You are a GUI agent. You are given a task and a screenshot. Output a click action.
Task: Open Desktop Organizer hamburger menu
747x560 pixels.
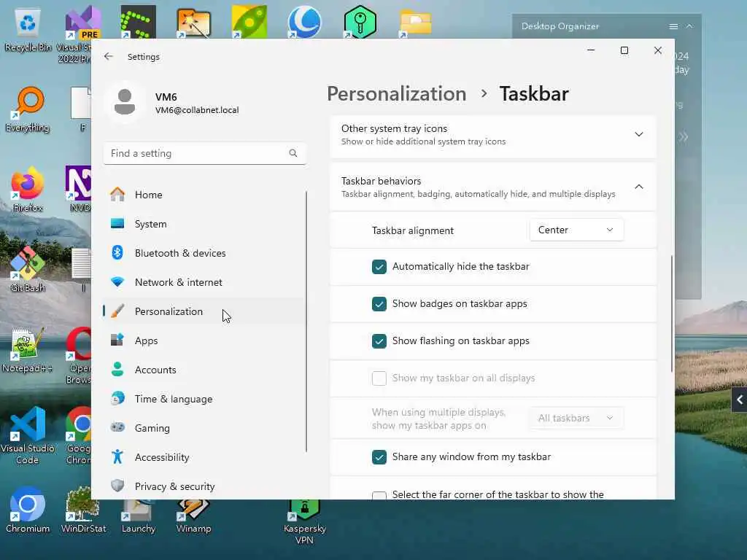673,27
